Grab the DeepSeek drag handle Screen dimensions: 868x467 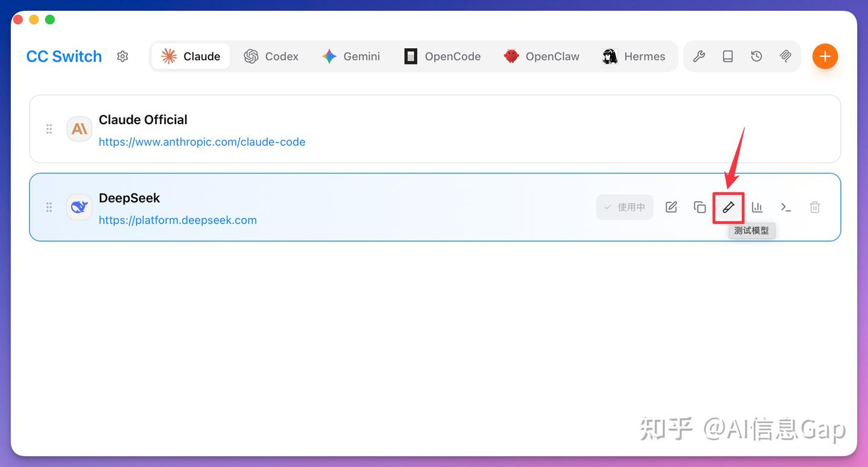tap(49, 207)
